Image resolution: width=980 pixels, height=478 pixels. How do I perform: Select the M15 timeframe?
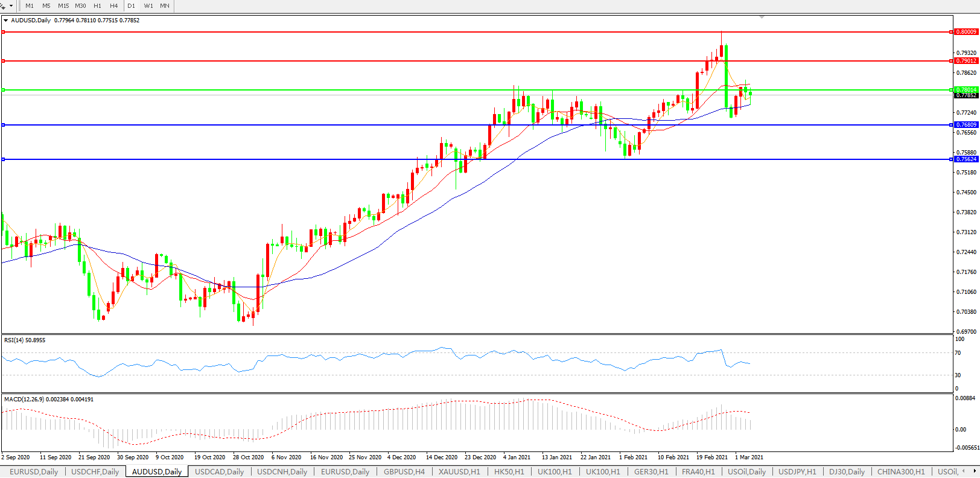[63, 6]
